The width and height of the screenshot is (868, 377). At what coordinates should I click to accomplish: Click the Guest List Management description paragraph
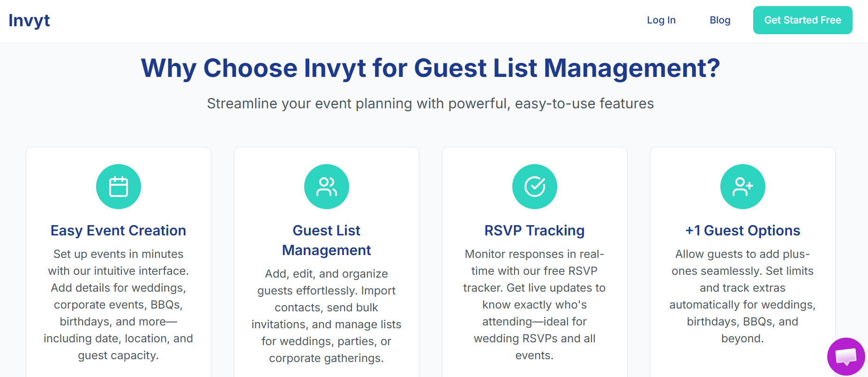(x=327, y=316)
